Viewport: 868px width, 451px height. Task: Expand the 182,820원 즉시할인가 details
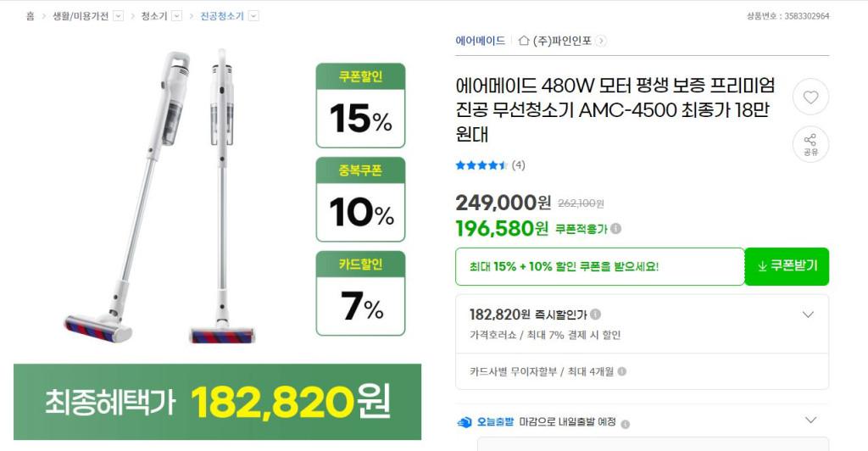808,315
